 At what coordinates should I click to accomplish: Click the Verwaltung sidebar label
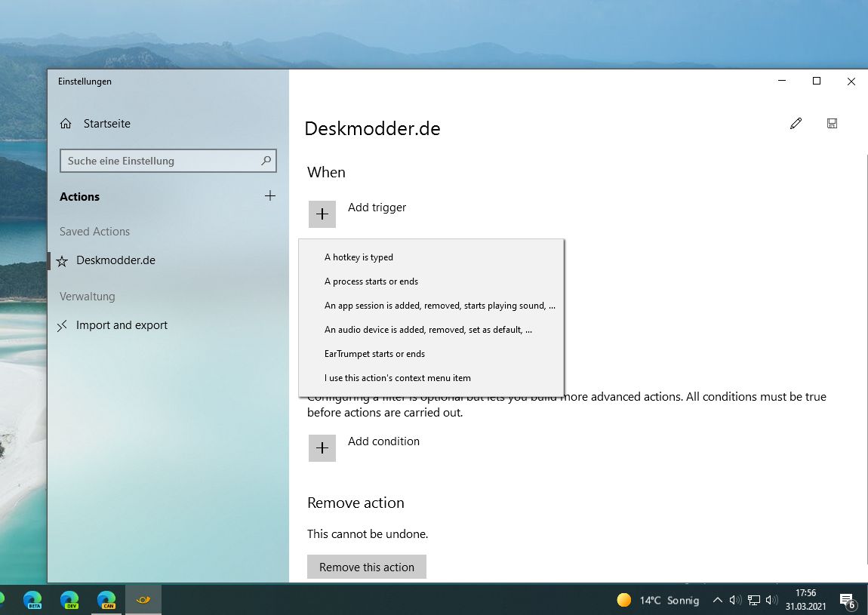tap(88, 297)
